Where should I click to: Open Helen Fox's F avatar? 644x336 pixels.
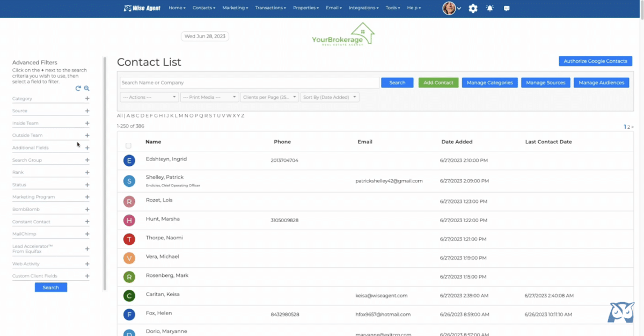tap(129, 315)
